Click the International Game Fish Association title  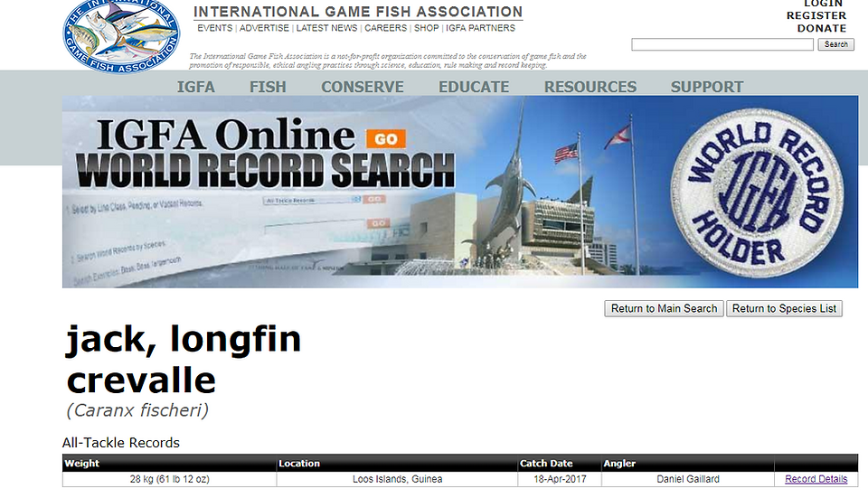click(x=358, y=12)
